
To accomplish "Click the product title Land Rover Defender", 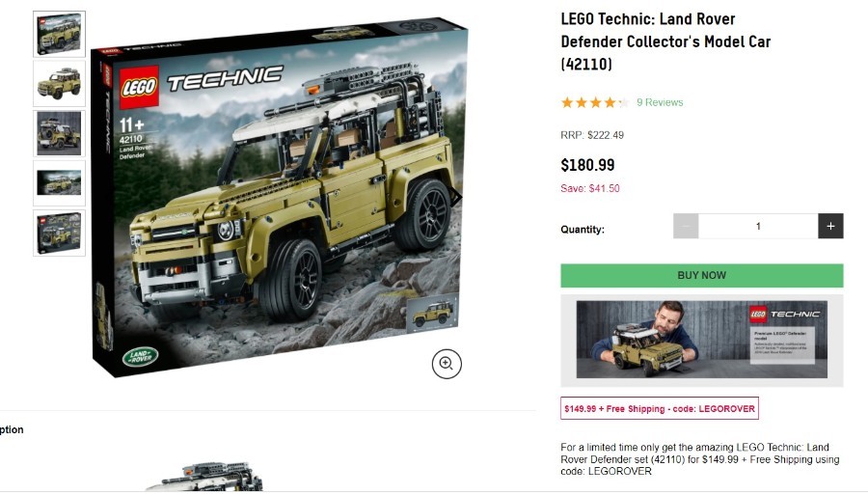I will pos(665,41).
